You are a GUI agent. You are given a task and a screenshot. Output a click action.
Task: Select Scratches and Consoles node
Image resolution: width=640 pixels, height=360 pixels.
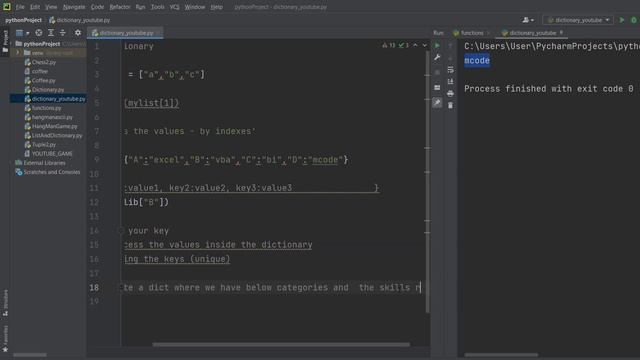point(51,172)
